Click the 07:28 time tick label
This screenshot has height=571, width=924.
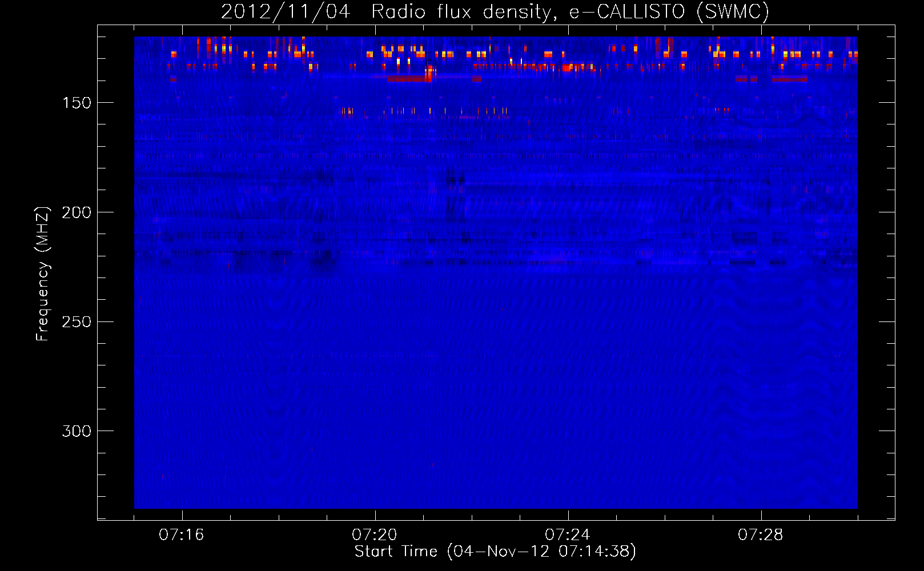pyautogui.click(x=761, y=535)
